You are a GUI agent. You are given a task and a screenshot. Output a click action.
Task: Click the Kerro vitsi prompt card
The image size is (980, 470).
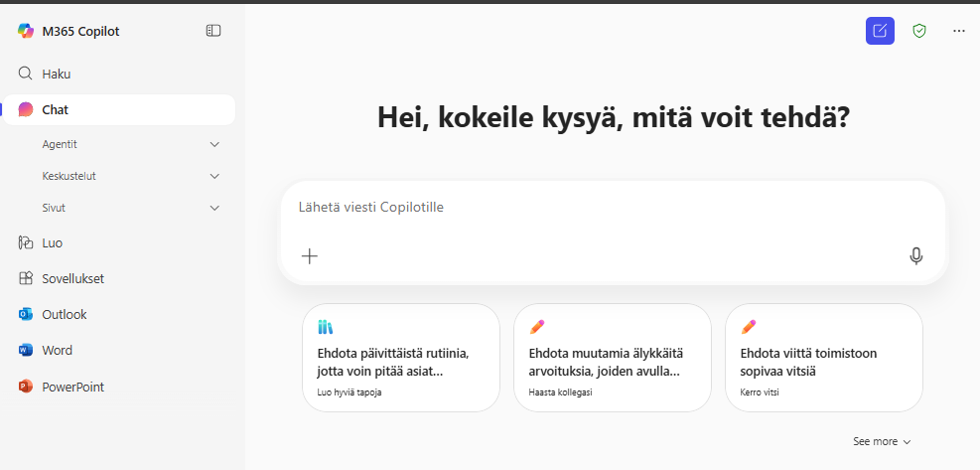pyautogui.click(x=823, y=358)
